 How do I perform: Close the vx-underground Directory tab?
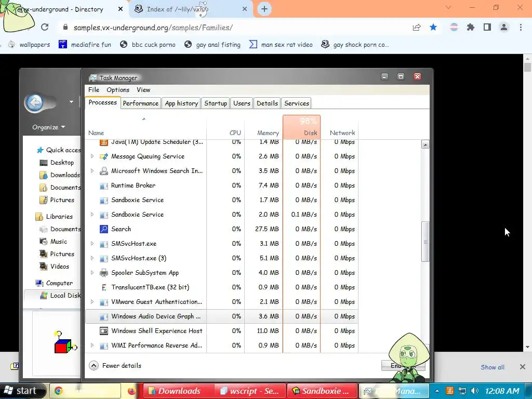click(x=121, y=9)
